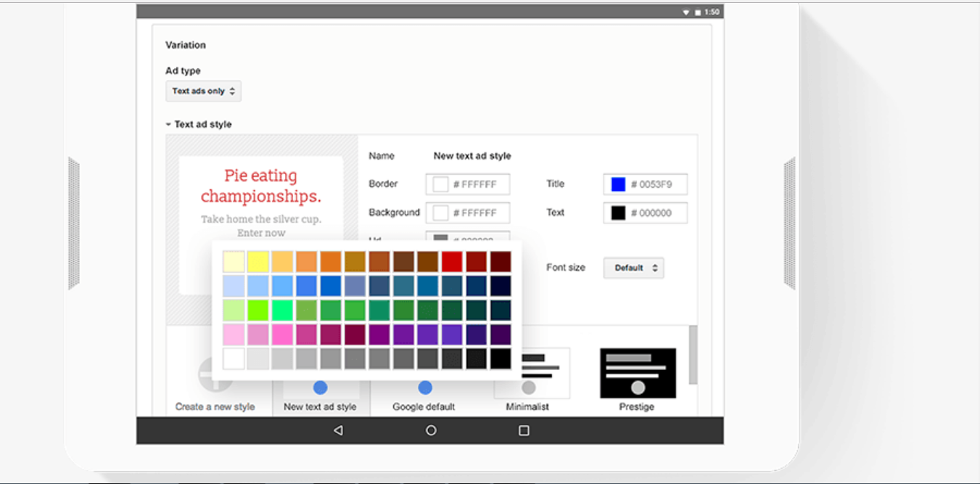Screen dimensions: 980x484
Task: Pick the pale lavender-blue swatch starting the blue row
Action: coord(234,286)
